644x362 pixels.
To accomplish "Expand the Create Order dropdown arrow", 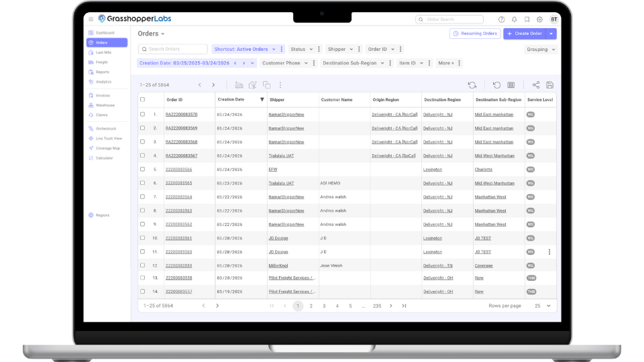I will [x=551, y=34].
